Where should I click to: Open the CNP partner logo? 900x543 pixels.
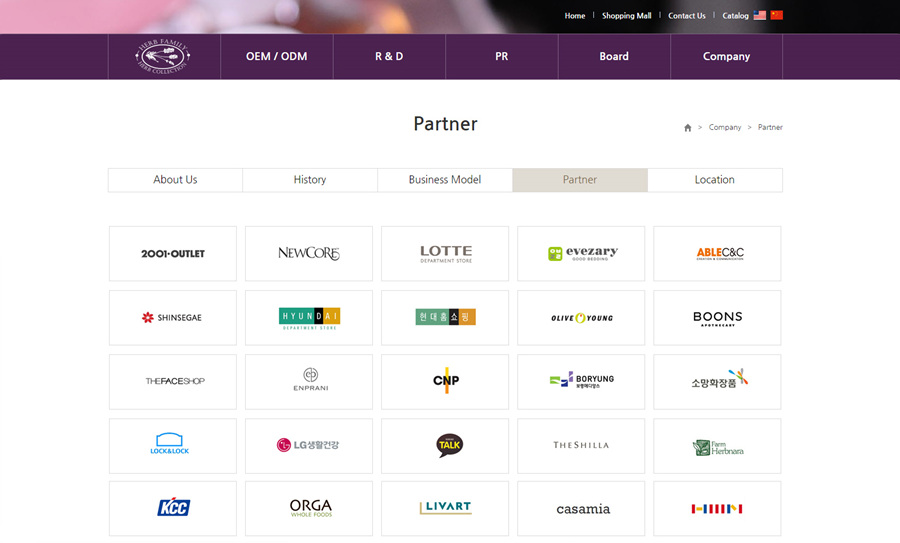[x=445, y=382]
